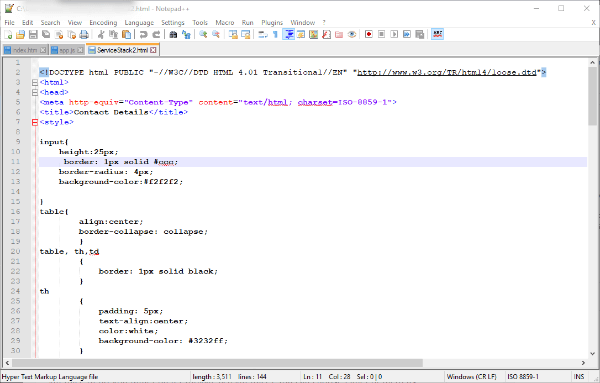Click the Windows (CR LF) status field
Viewport: 600px width, 383px height.
[x=471, y=377]
